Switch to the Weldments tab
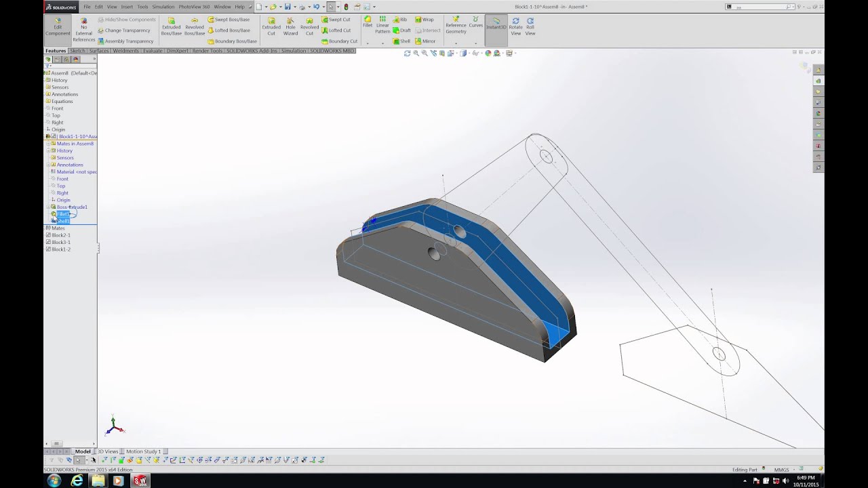868x488 pixels. tap(125, 51)
